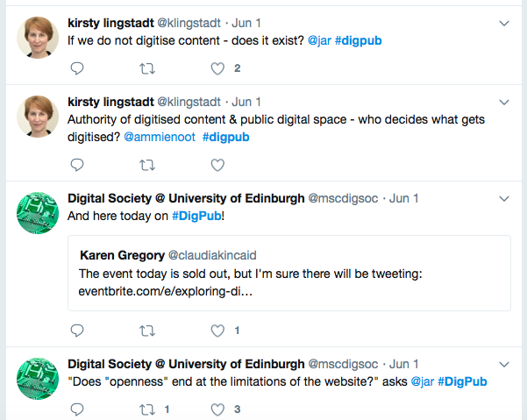
Task: Retweet the 'openness' tweet with 1 retweet
Action: coord(147,409)
